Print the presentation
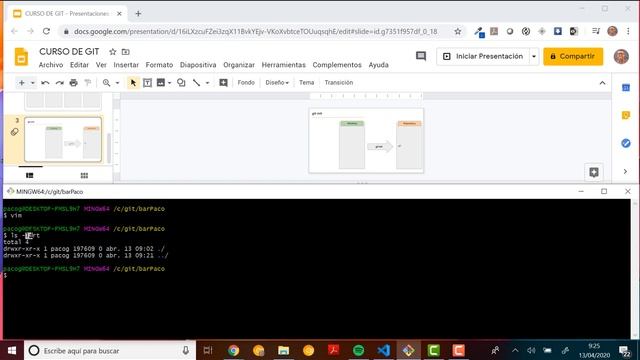The image size is (640, 360). point(73,83)
